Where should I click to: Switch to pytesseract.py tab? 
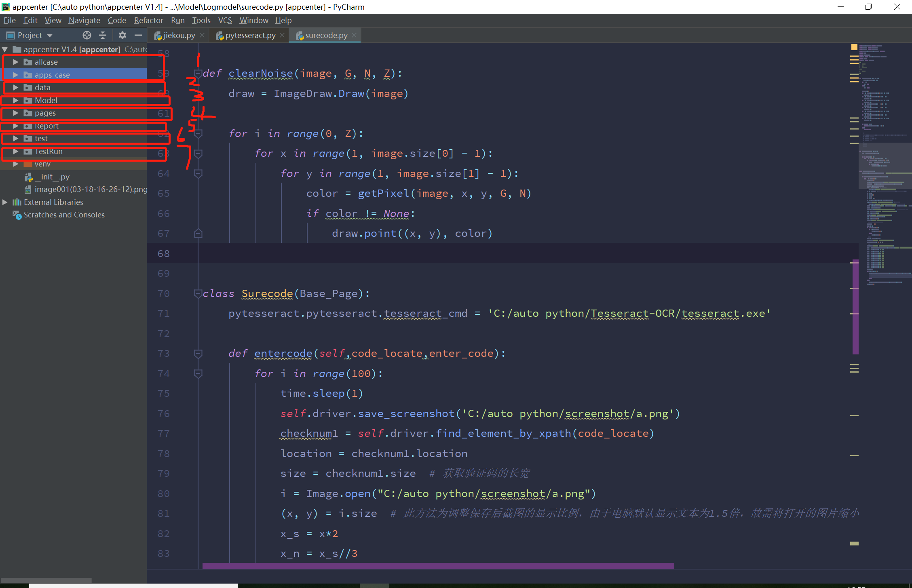click(250, 36)
